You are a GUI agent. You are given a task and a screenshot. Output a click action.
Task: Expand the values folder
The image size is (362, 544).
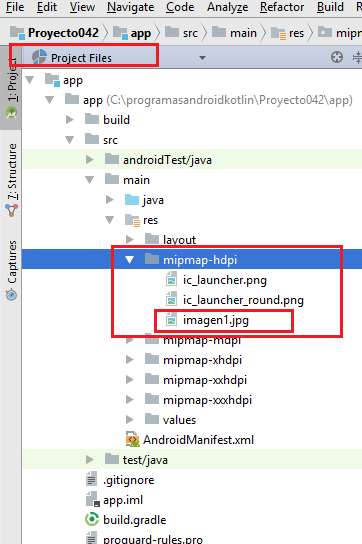coord(130,420)
